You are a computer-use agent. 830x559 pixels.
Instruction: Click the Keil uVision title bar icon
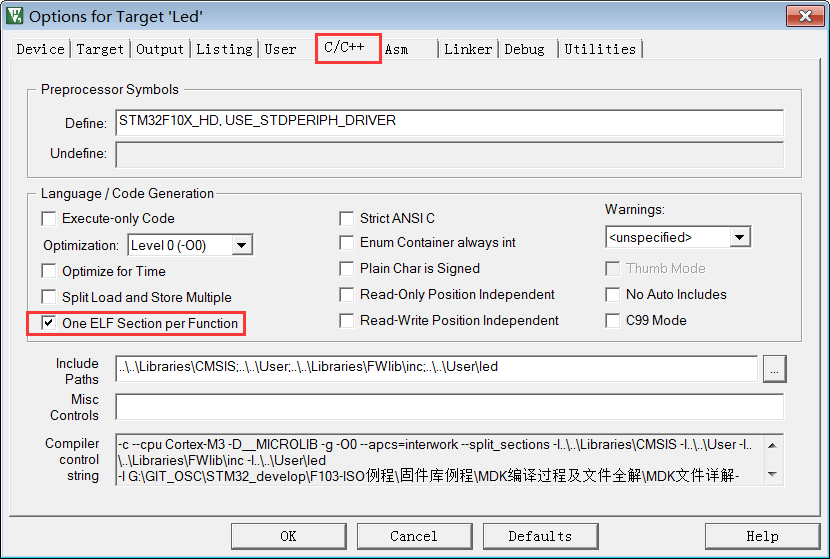14,15
